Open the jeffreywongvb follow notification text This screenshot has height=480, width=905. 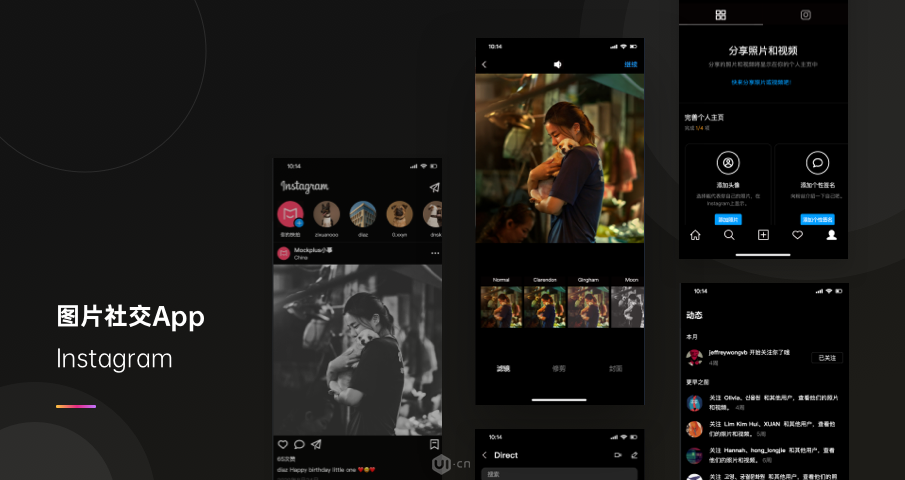pyautogui.click(x=749, y=352)
